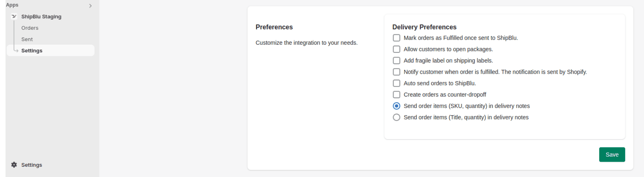Click the Apps heading label
Image resolution: width=644 pixels, height=177 pixels.
pos(12,5)
